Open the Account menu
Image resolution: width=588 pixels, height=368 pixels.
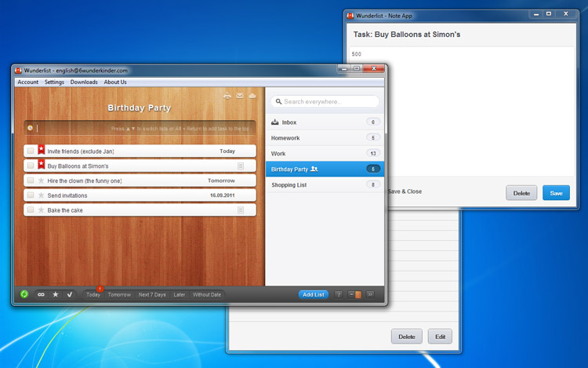click(x=28, y=82)
